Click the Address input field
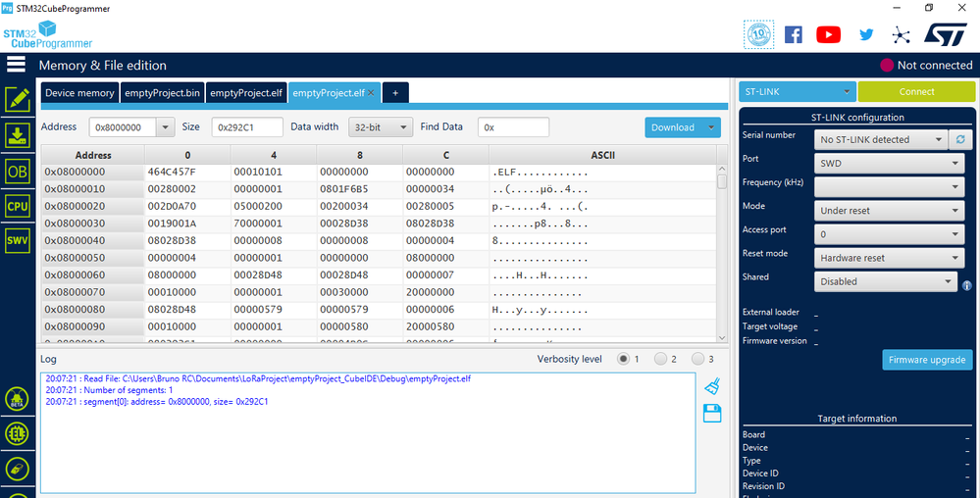980x498 pixels. coord(123,126)
